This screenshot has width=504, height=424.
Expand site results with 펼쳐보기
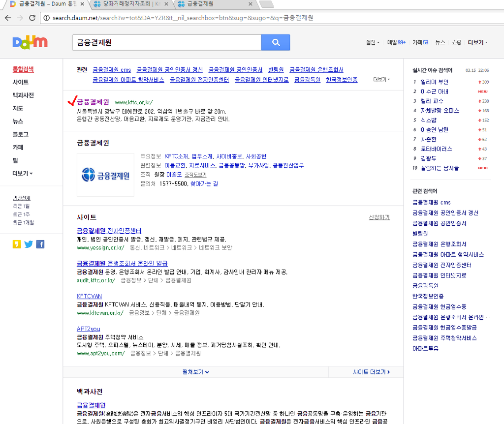coord(196,372)
